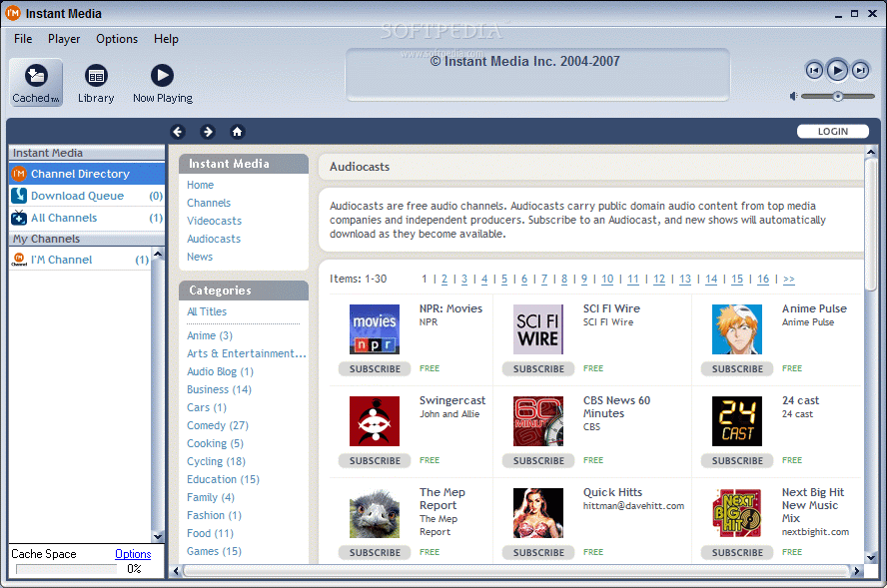887x588 pixels.
Task: Click the LOGIN button
Action: 833,131
